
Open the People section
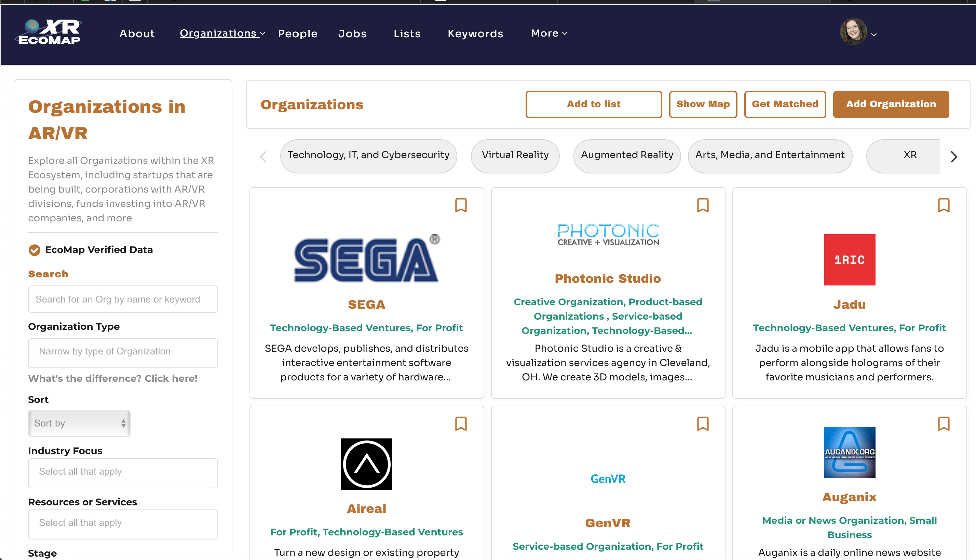298,33
